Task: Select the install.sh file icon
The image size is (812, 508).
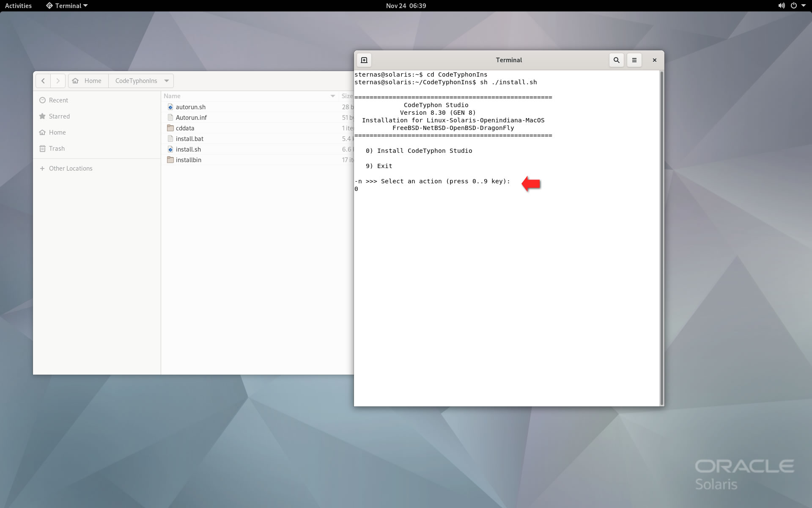Action: 170,149
